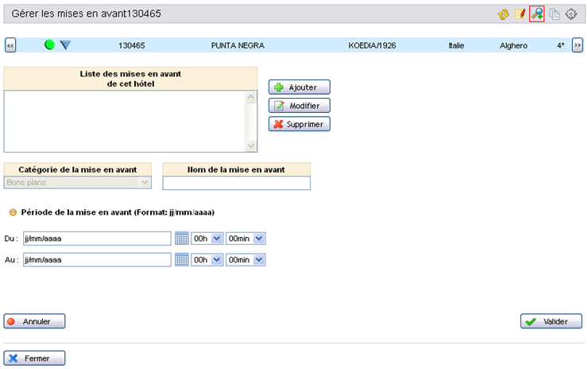This screenshot has width=588, height=369.
Task: Focus the Nom de la mise en avant field
Action: coord(236,183)
